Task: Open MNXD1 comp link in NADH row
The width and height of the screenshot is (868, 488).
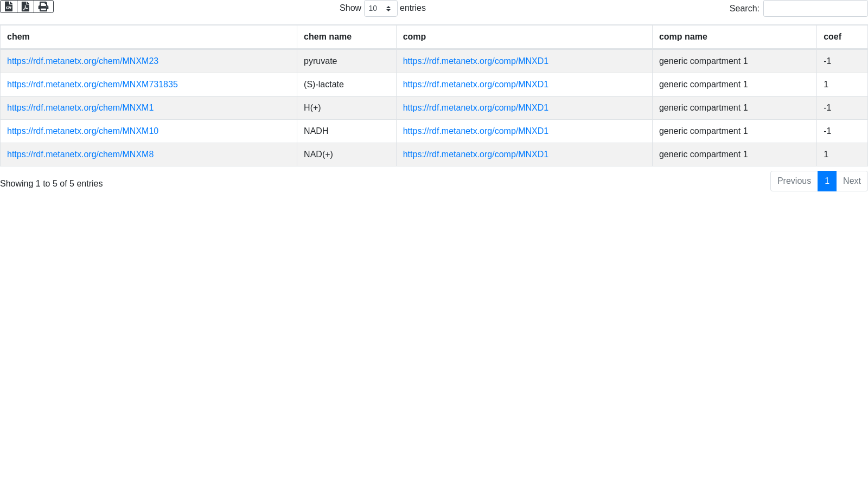Action: [475, 131]
